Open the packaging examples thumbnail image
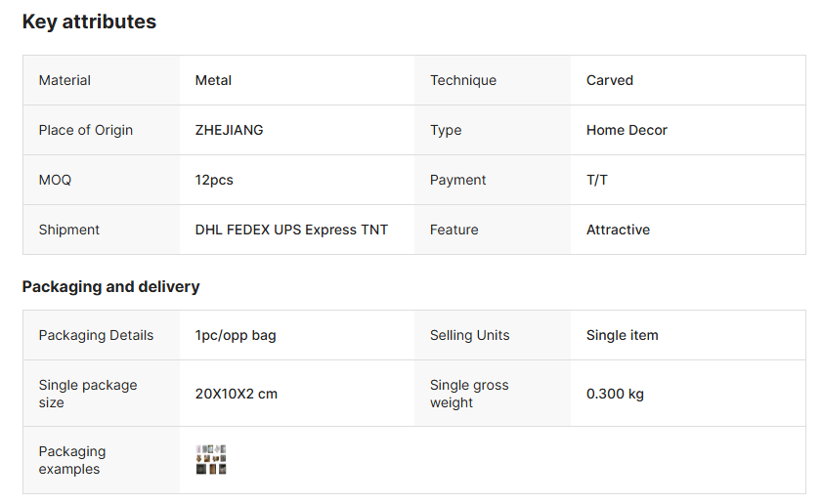 [211, 460]
